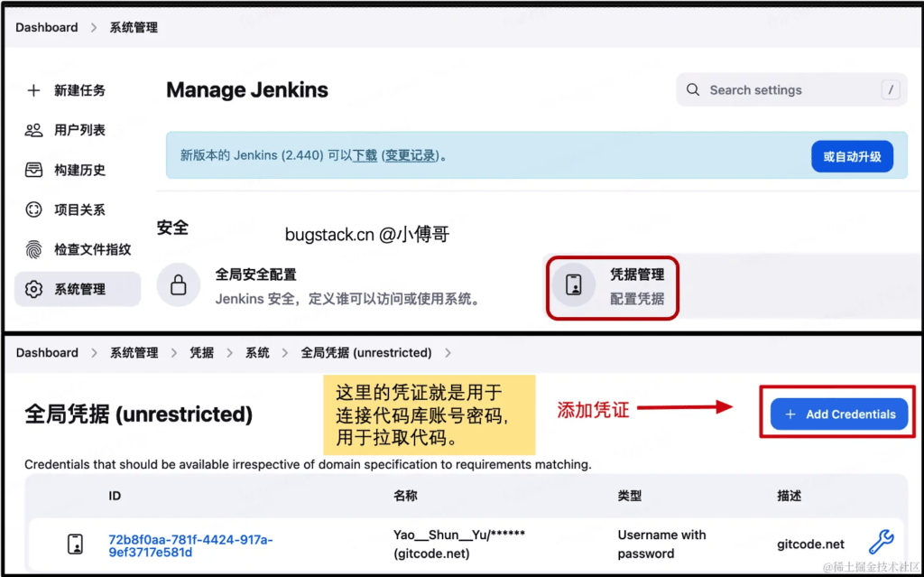Viewport: 924px width, 577px height.
Task: Open the 下载 link in update banner
Action: 365,155
